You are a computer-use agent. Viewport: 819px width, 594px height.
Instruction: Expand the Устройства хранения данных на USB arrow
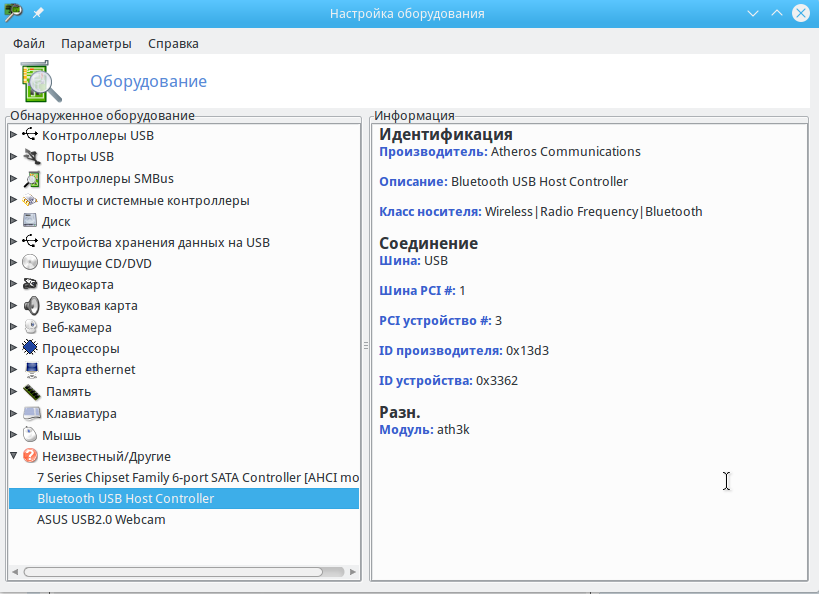pos(14,241)
